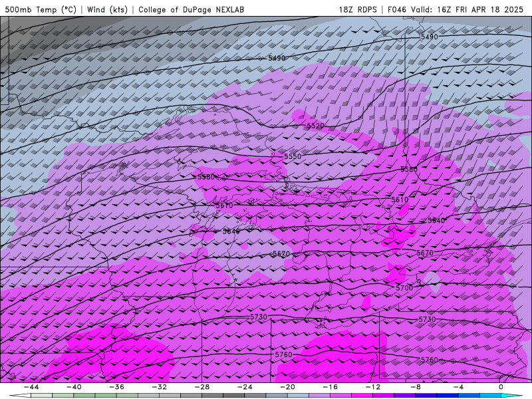Click the '500mb Temp (°C)' title text
532x399 pixels.
click(41, 10)
